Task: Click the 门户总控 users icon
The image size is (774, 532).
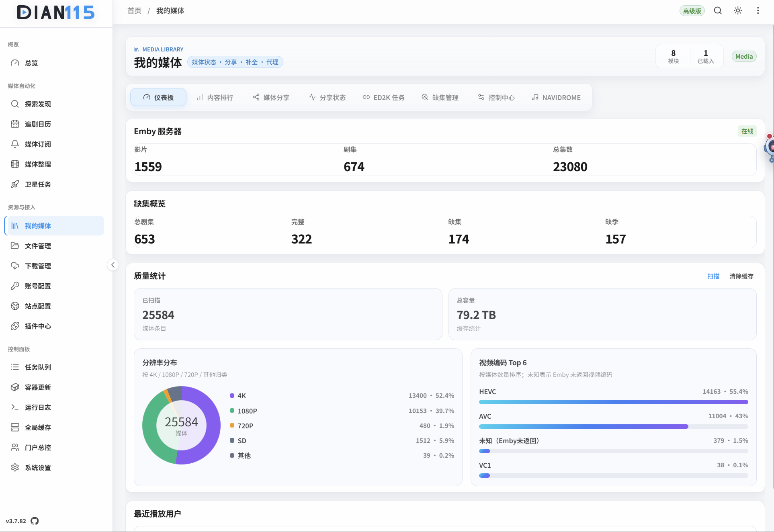Action: [15, 448]
